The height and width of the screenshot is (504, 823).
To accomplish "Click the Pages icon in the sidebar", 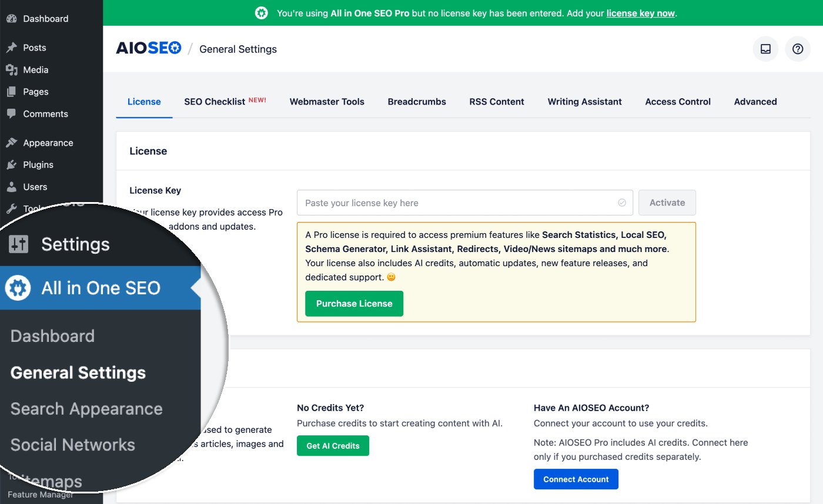I will click(x=13, y=92).
